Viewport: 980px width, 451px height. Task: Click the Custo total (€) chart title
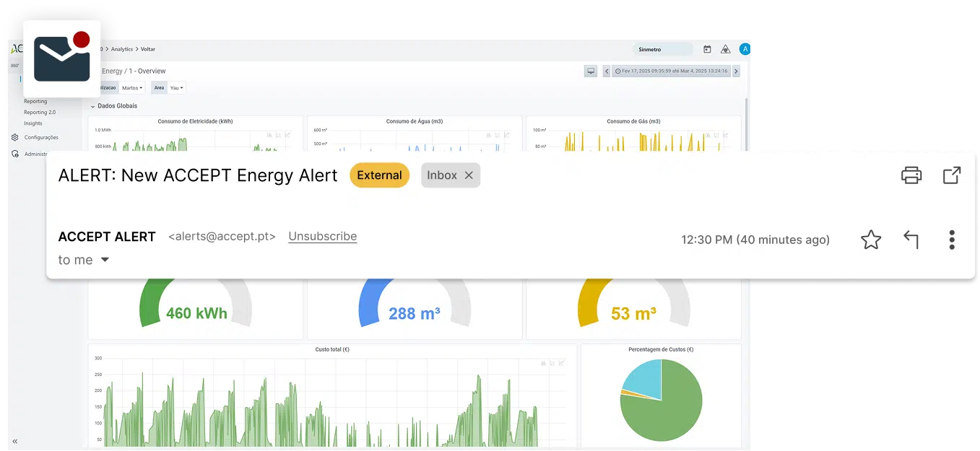coord(332,349)
